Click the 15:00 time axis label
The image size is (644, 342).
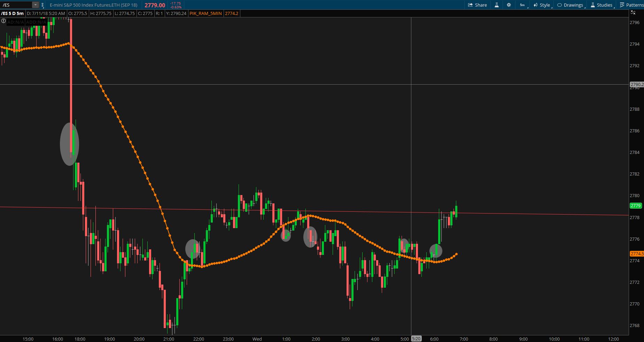click(x=28, y=339)
